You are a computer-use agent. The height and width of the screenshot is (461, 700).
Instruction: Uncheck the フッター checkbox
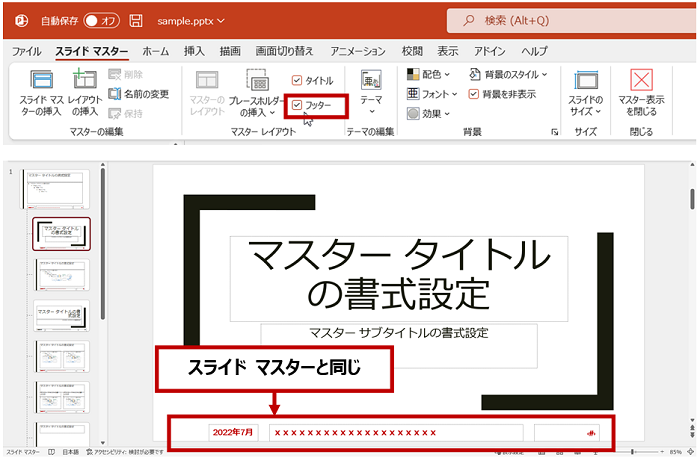(x=297, y=104)
